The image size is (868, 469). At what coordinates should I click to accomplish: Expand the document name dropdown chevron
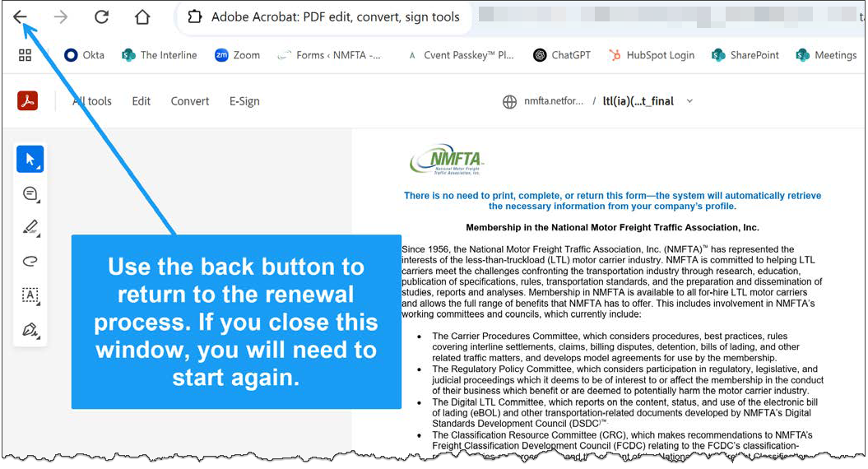[x=689, y=101]
